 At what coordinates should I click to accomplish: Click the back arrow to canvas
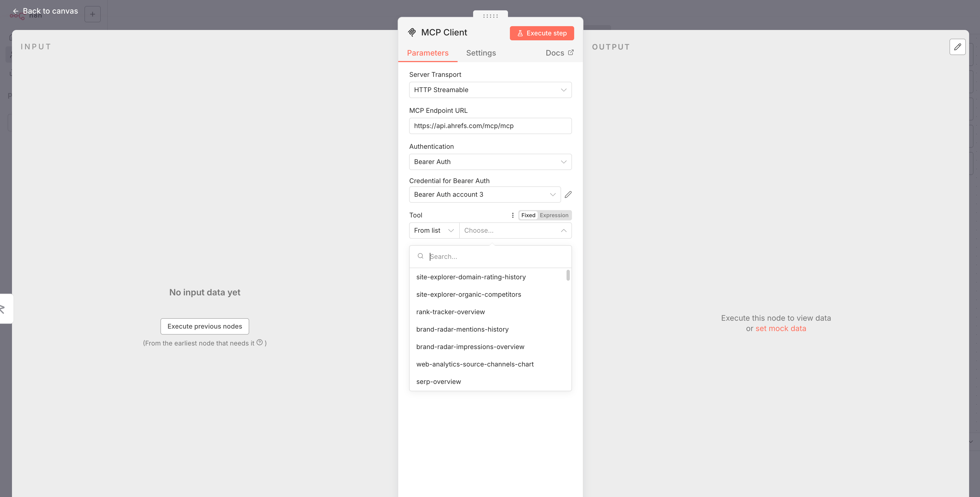(x=16, y=11)
